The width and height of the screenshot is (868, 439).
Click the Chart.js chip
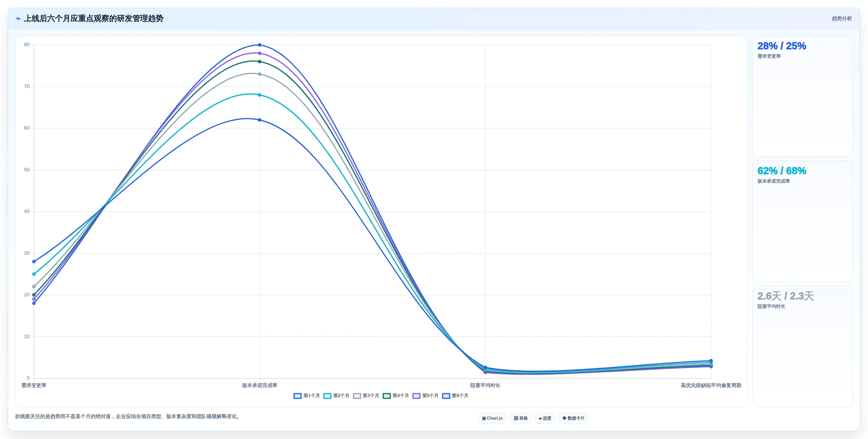(492, 418)
